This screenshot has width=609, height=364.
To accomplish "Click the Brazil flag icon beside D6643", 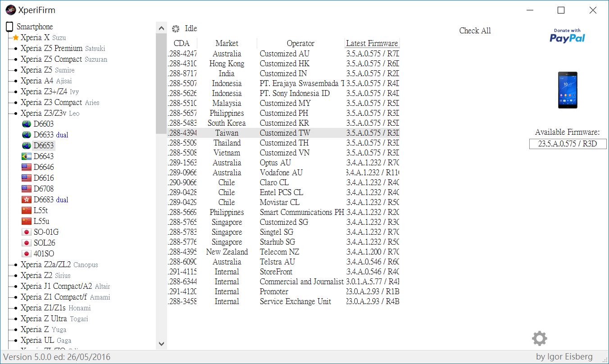I will 27,156.
